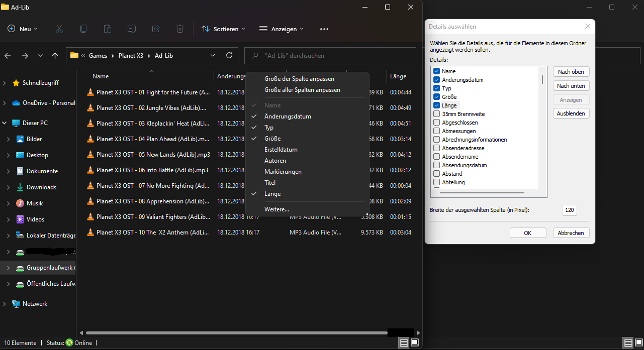Click the Paste clipboard icon

pos(108,29)
